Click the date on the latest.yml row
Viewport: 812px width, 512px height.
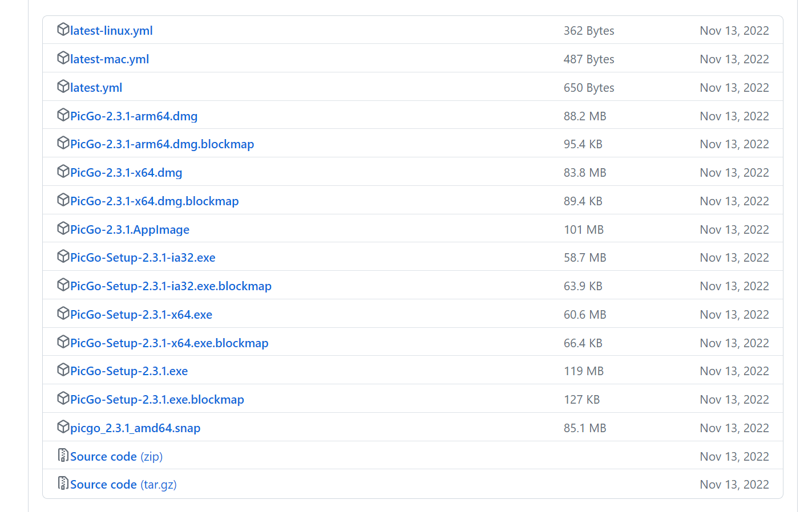tap(734, 88)
